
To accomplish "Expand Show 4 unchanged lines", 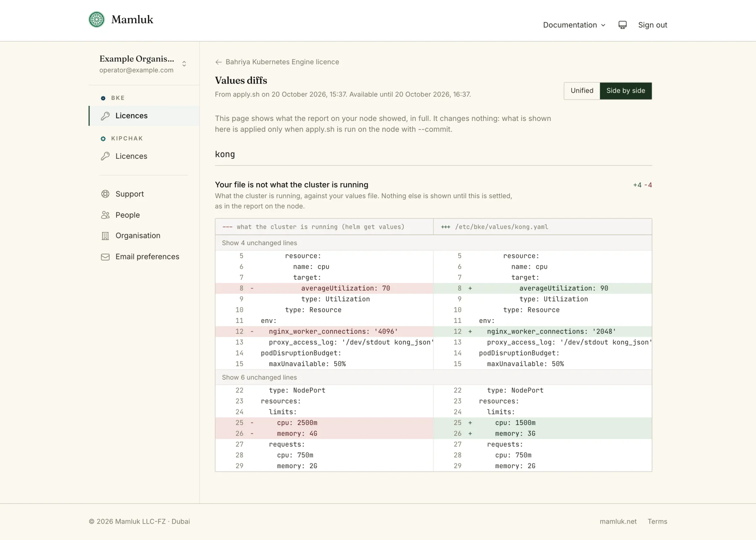I will point(433,243).
